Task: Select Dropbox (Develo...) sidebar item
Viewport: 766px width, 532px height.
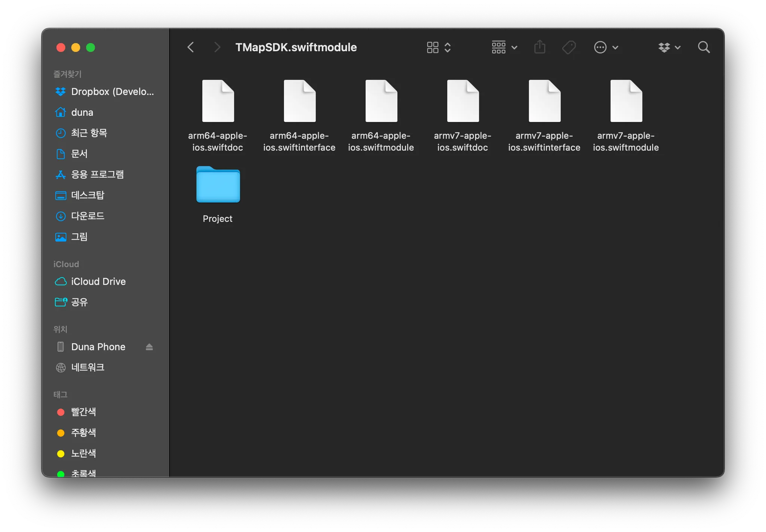Action: pos(112,92)
